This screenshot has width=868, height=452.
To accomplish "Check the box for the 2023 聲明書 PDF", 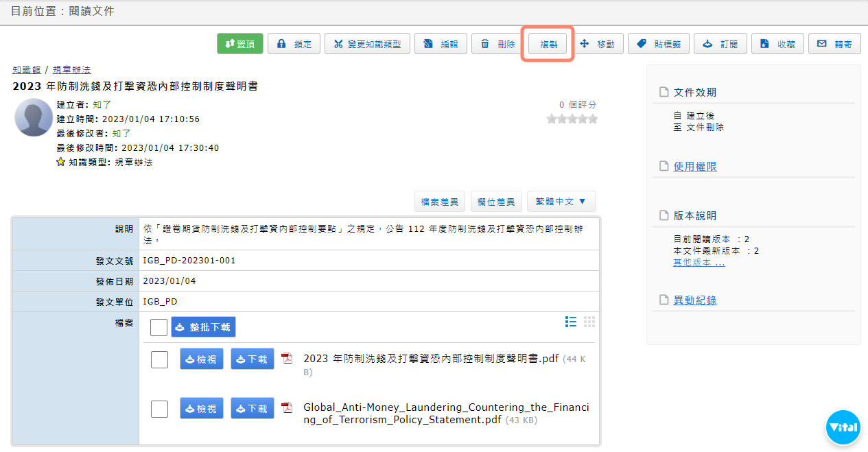I will pos(159,359).
